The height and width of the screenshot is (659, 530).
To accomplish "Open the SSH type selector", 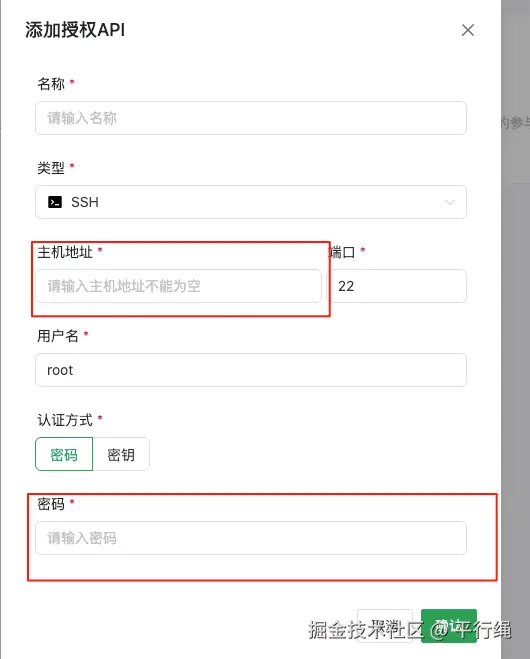I will pos(251,202).
